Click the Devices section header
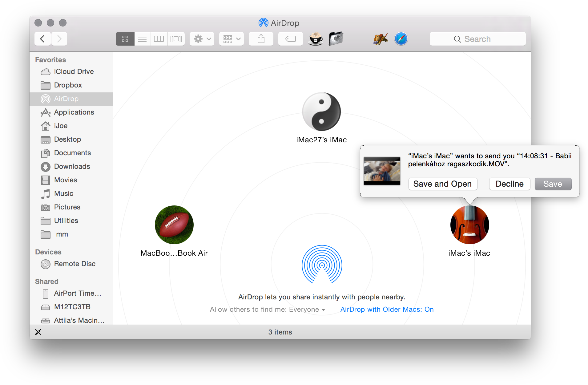Viewport: 588px width, 385px height. 48,252
